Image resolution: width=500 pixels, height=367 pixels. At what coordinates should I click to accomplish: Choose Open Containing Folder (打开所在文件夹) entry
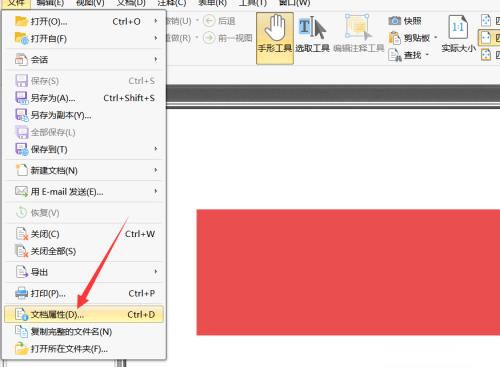click(84, 349)
